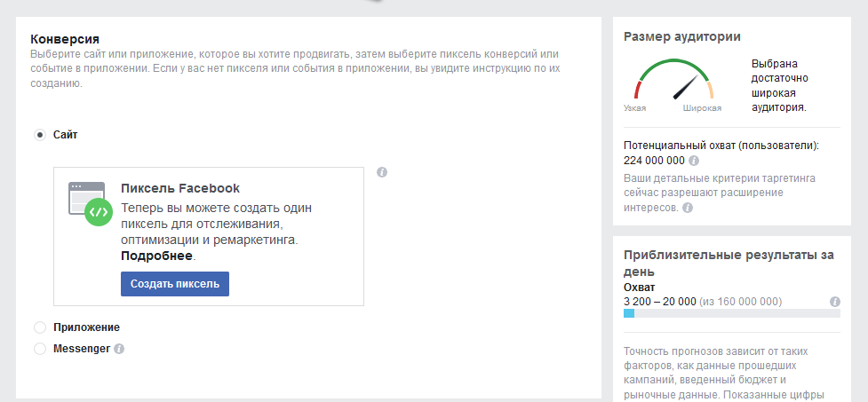This screenshot has width=868, height=402.
Task: Select the Сайт radio button
Action: [x=40, y=135]
